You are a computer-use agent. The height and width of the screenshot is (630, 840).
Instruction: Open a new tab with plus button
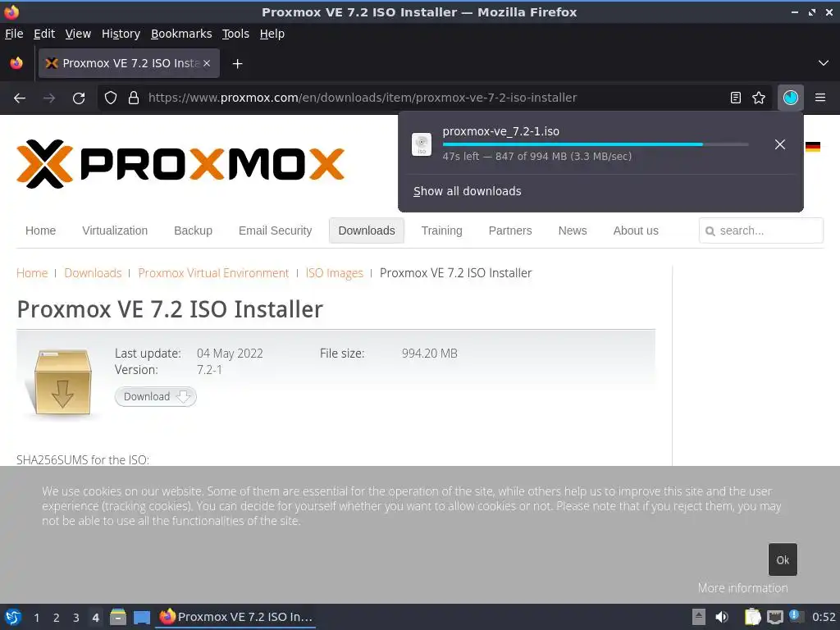[237, 64]
